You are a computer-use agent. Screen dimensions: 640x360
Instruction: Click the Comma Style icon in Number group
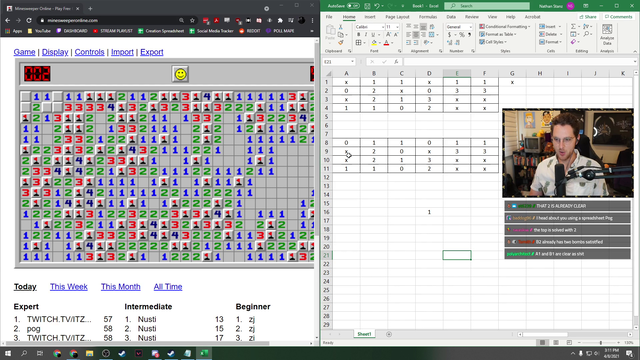pyautogui.click(x=469, y=35)
